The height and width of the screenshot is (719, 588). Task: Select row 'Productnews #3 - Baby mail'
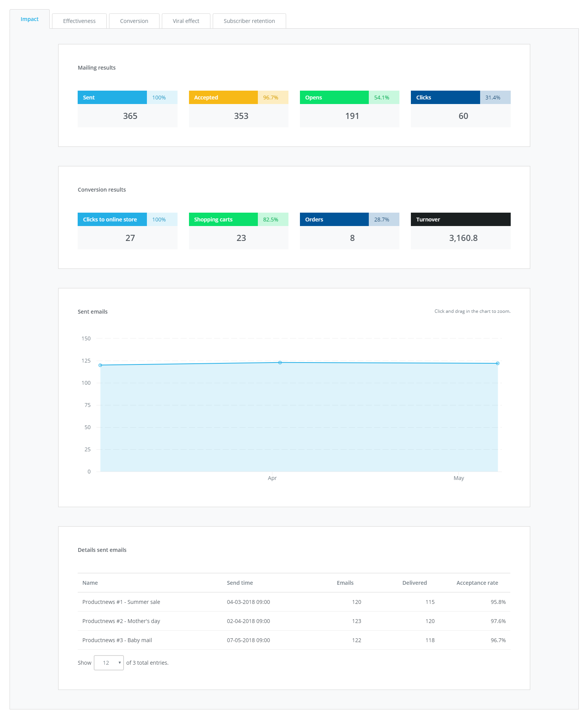coord(294,640)
